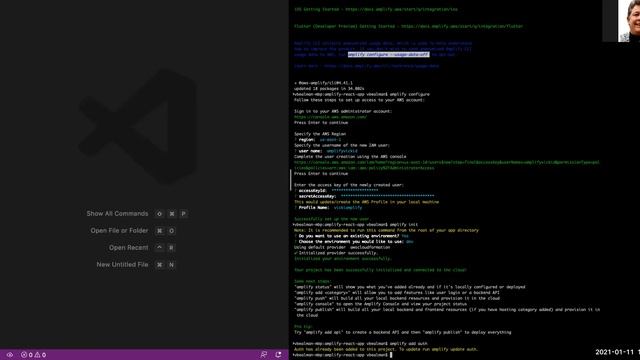Click the 'Profile Name:' prompt line
This screenshot has height=360, width=640.
[x=328, y=207]
